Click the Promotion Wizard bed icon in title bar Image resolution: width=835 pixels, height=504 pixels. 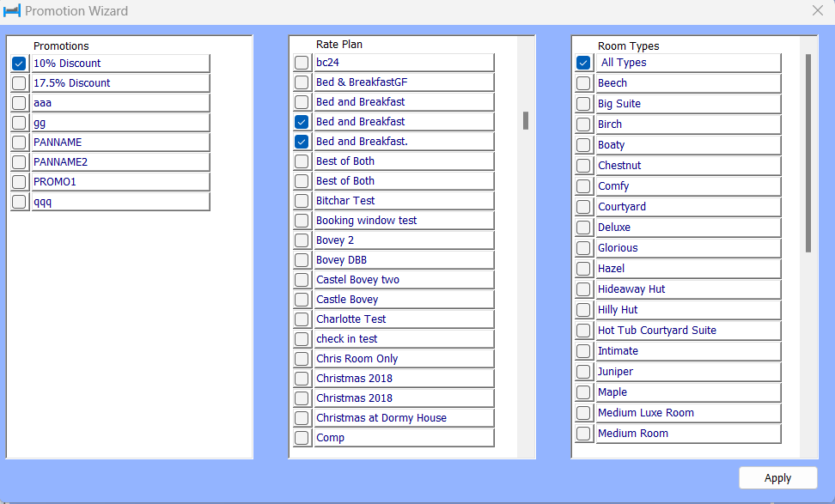[12, 10]
